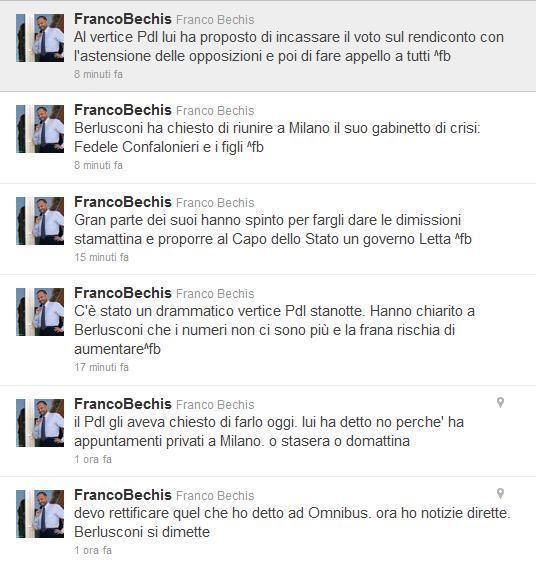Open avatar next to 'il Pdl gli aveva chiesto' tweet
536x566 pixels.
[x=40, y=423]
